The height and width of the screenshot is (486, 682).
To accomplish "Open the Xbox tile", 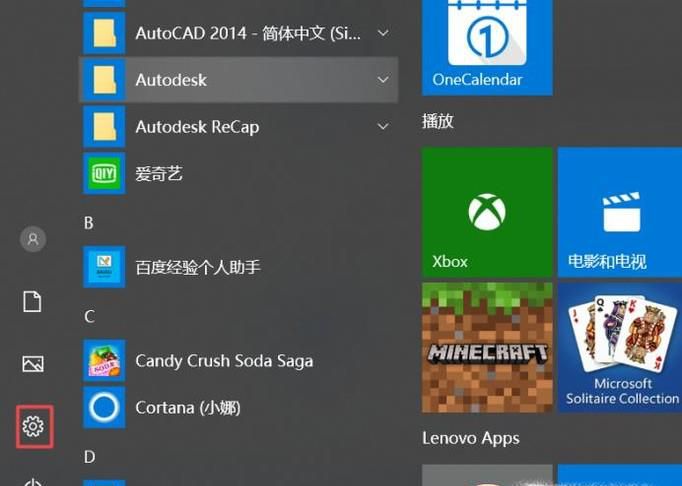I will [x=487, y=212].
